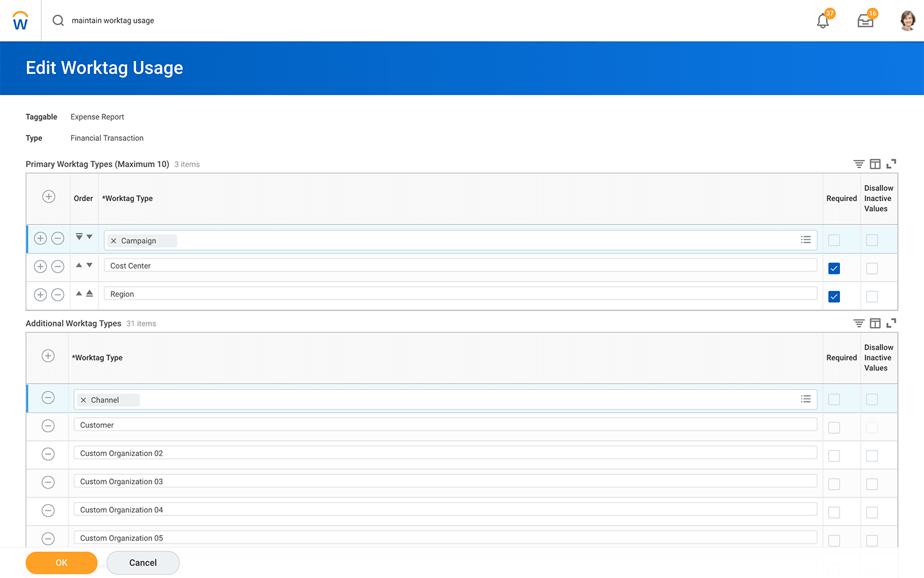This screenshot has height=578, width=924.
Task: Open prompt list for Campaign worktag field
Action: 806,240
